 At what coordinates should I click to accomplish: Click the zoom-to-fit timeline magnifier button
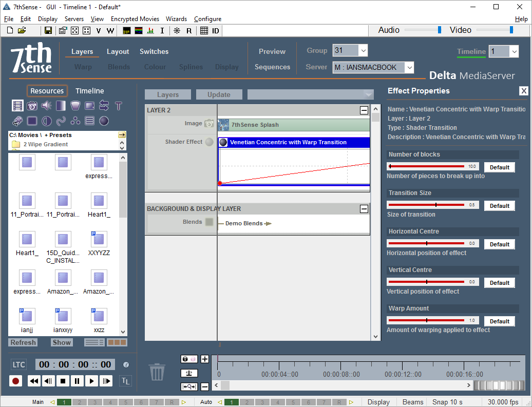189,386
